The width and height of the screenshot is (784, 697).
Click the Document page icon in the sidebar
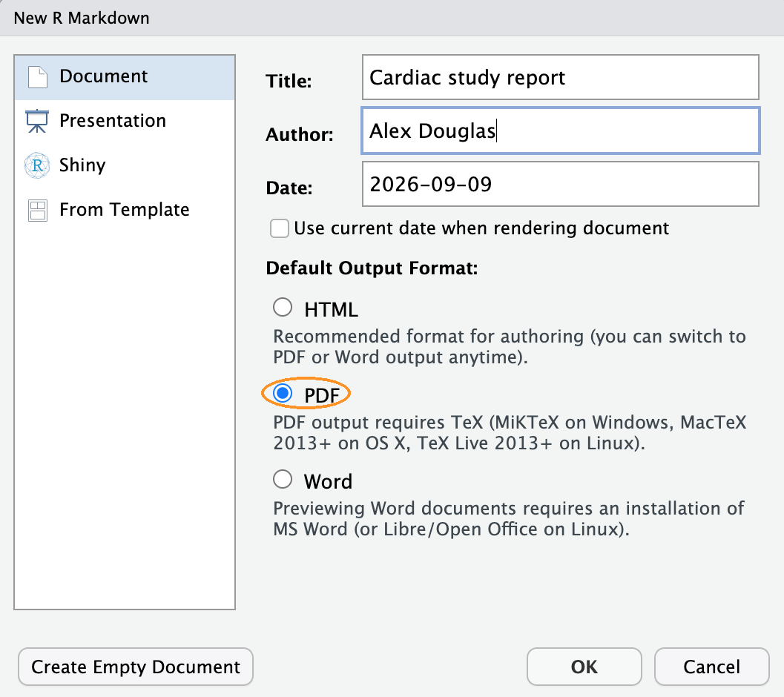pyautogui.click(x=38, y=77)
